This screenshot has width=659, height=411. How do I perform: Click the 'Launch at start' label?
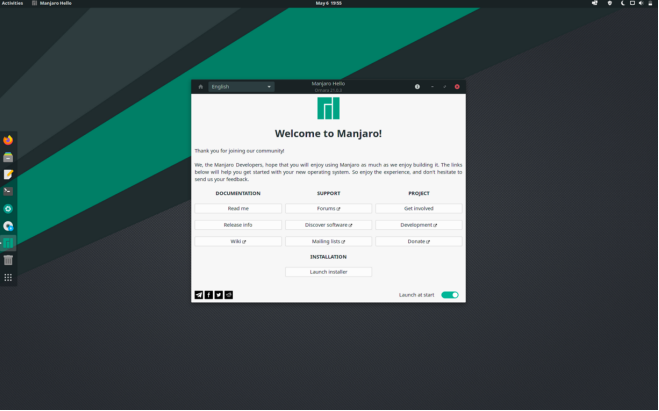click(416, 295)
